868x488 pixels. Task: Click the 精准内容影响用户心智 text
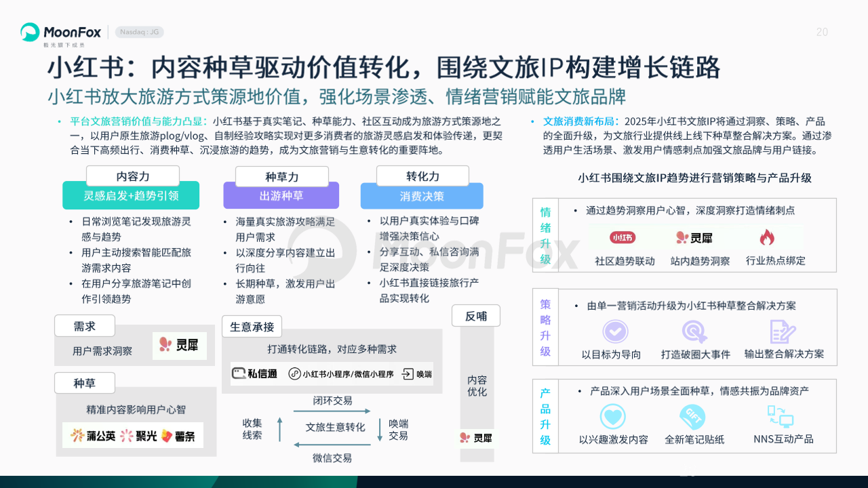(x=136, y=409)
